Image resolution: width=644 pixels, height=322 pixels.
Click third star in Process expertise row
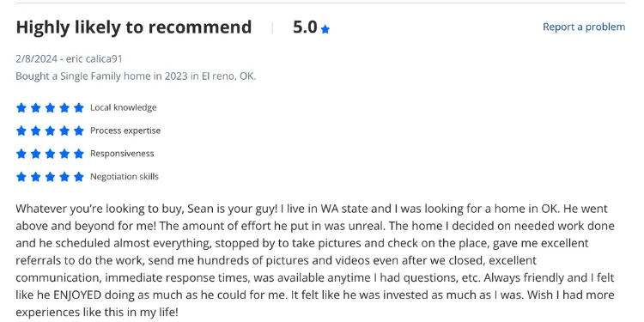[50, 131]
